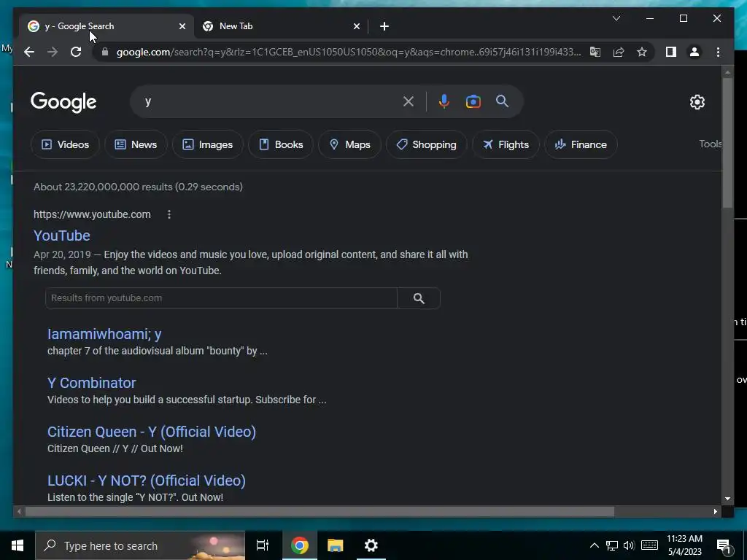This screenshot has width=747, height=560.
Task: Click the horizontal scroll left arrow
Action: click(19, 511)
